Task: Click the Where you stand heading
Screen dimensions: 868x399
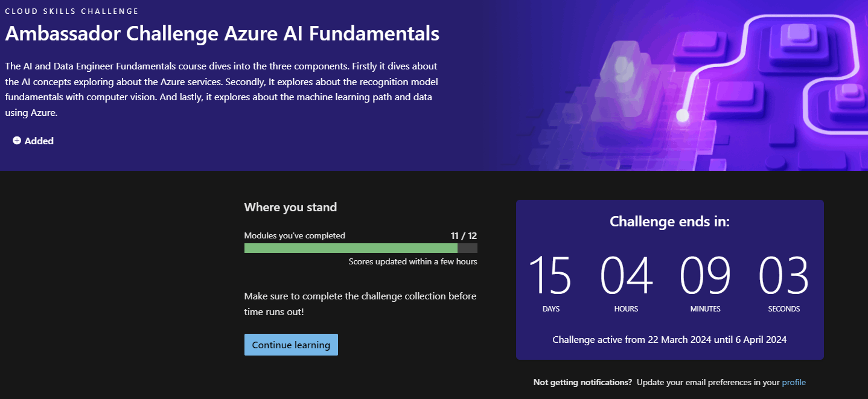Action: 290,207
